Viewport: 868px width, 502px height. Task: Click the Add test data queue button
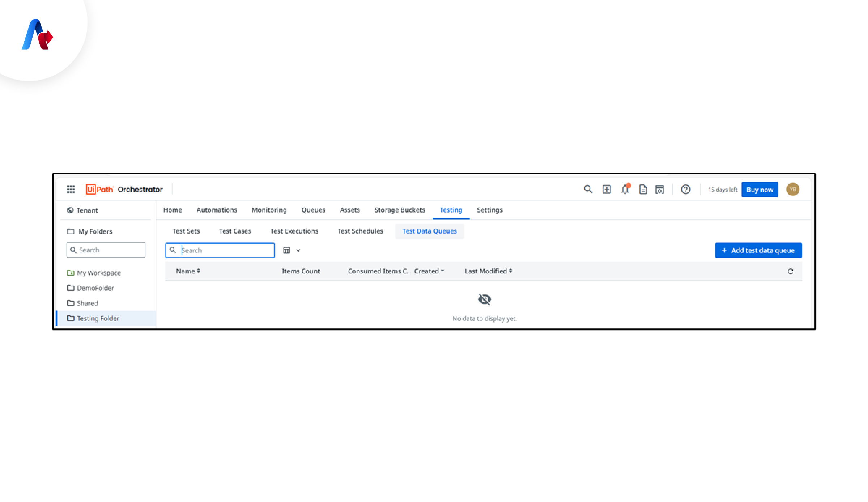[758, 250]
